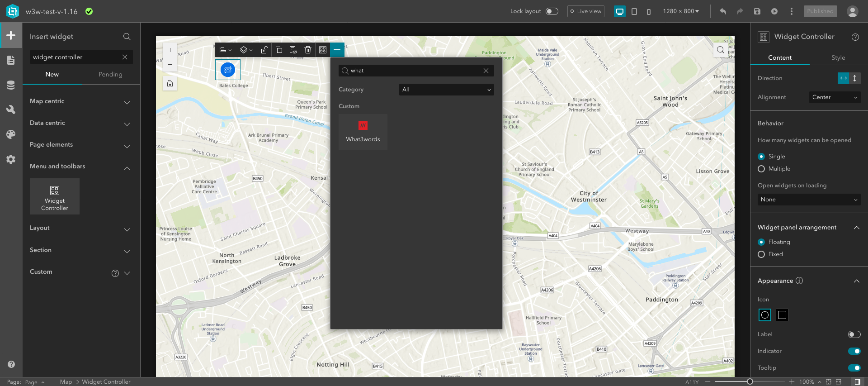
Task: Click the Published button
Action: [x=820, y=11]
